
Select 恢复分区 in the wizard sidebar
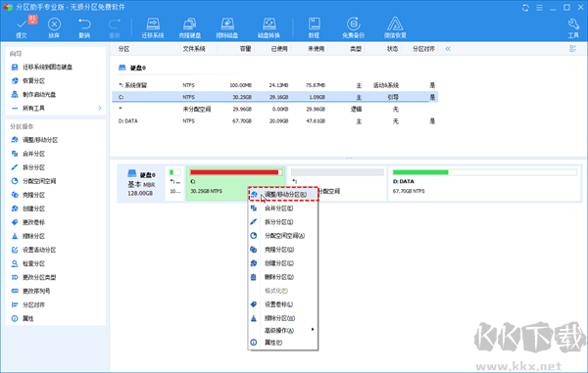(28, 81)
